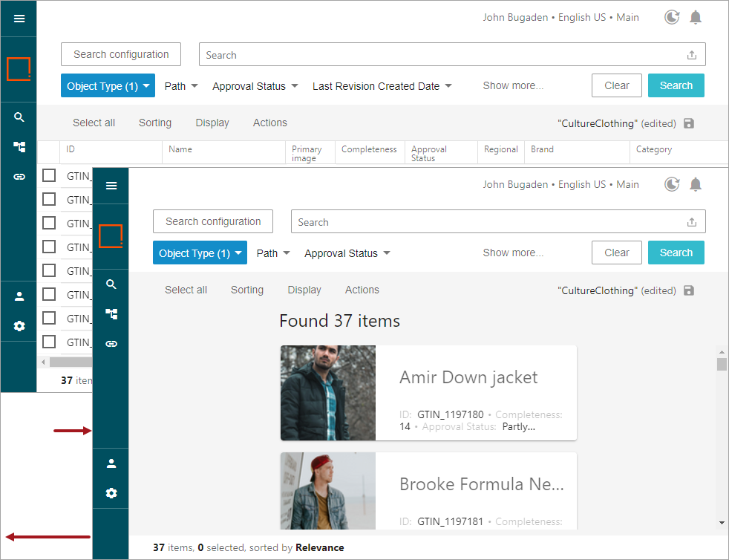This screenshot has width=729, height=560.
Task: Open hamburger menu in the background window
Action: pyautogui.click(x=19, y=19)
